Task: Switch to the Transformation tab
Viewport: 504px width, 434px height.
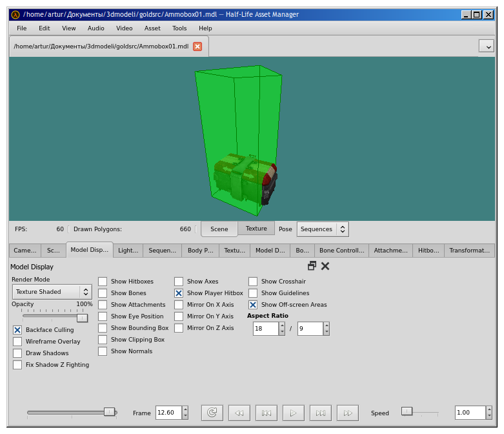Action: pos(469,251)
